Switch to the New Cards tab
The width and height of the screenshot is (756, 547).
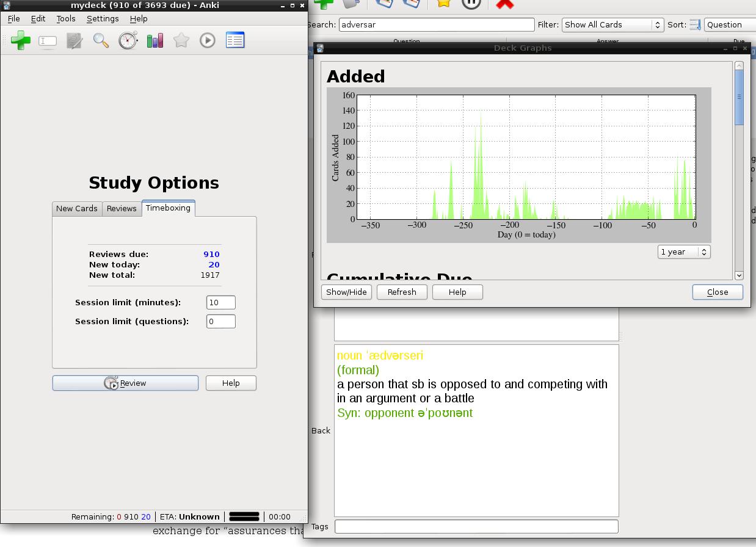[77, 208]
